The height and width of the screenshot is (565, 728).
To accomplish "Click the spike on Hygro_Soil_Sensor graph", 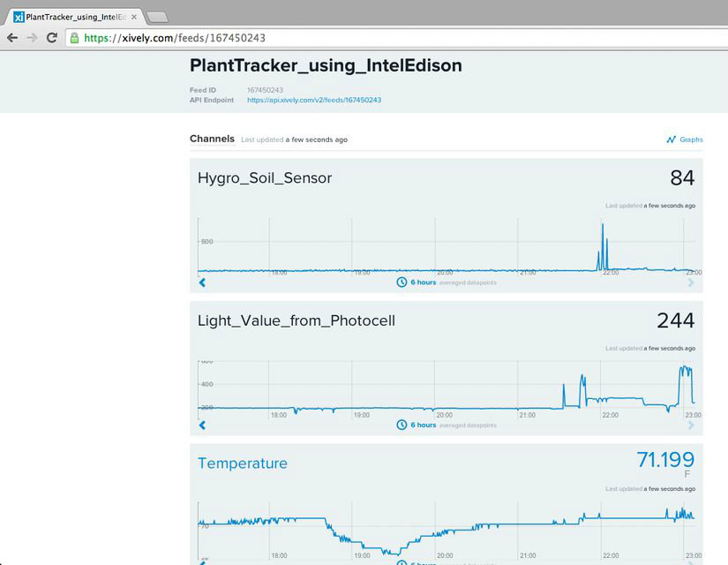I will [x=603, y=246].
